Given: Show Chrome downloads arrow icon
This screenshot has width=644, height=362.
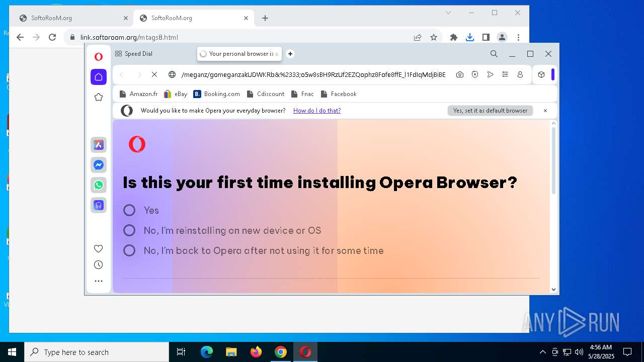Looking at the screenshot, I should click(470, 37).
